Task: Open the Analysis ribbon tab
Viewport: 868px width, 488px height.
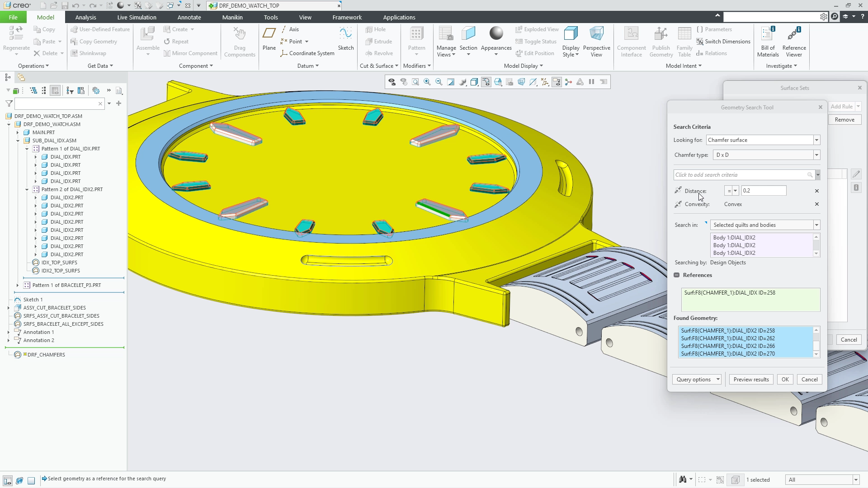Action: point(85,17)
